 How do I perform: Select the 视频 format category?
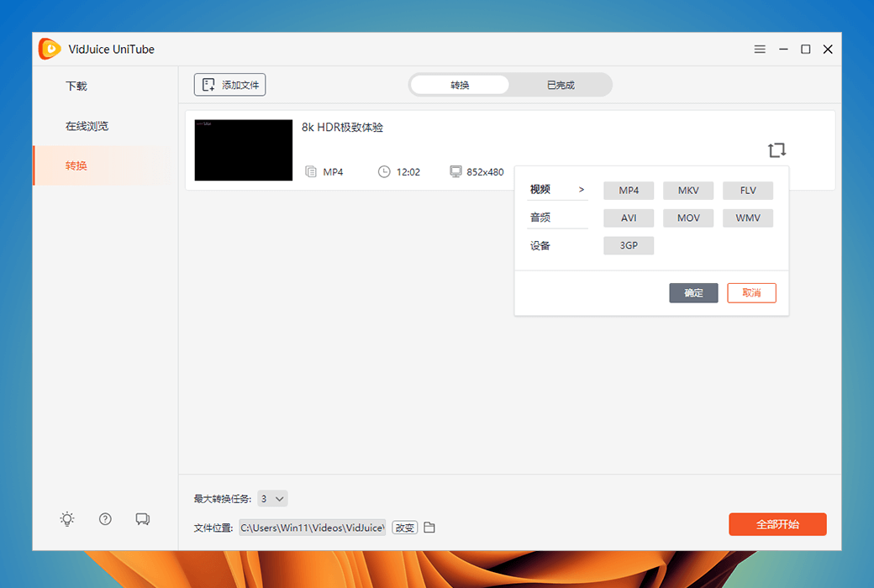tap(557, 190)
